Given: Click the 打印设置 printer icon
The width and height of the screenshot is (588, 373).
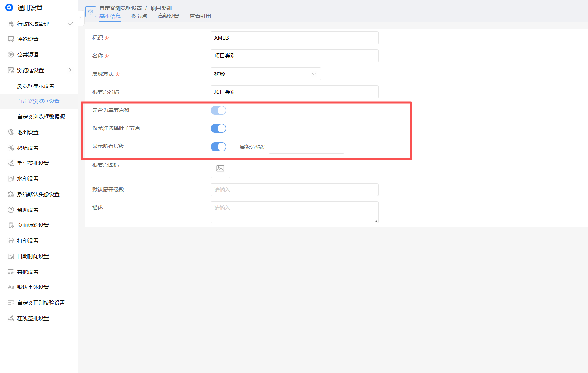Looking at the screenshot, I should coord(11,241).
